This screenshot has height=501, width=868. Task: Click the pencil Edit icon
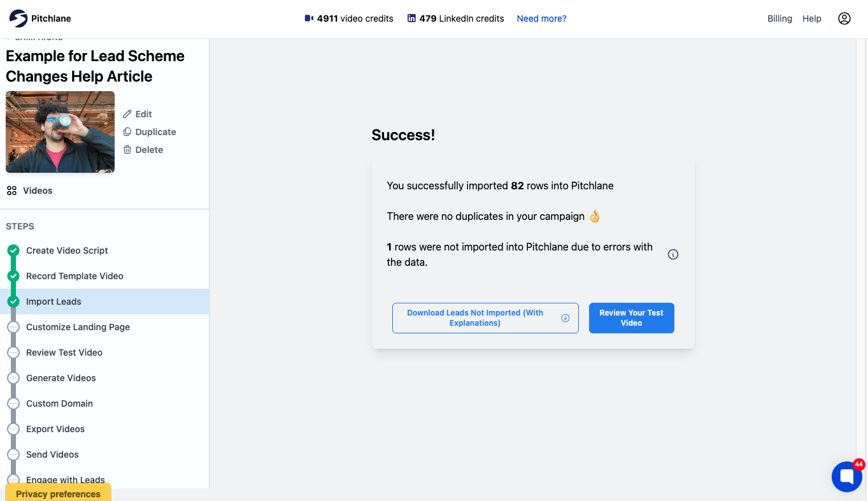127,114
